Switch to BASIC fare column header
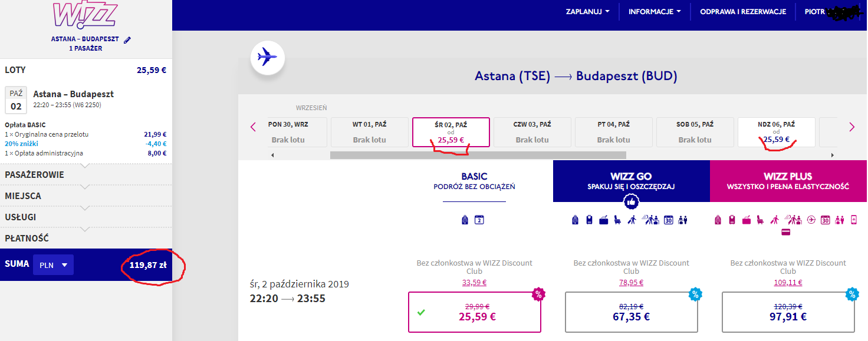This screenshot has width=868, height=341. pyautogui.click(x=474, y=181)
